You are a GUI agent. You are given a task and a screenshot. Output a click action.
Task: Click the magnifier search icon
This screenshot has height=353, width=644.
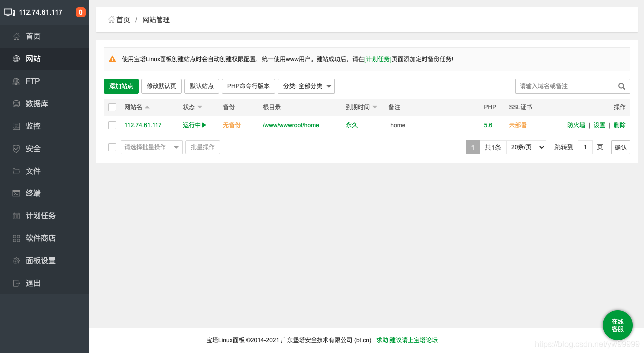coord(622,86)
